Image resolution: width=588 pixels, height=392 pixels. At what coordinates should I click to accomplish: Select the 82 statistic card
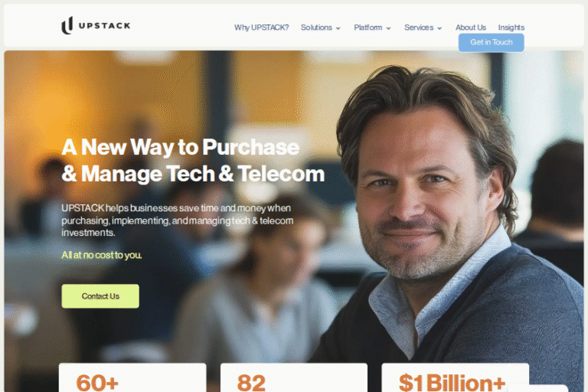click(294, 377)
